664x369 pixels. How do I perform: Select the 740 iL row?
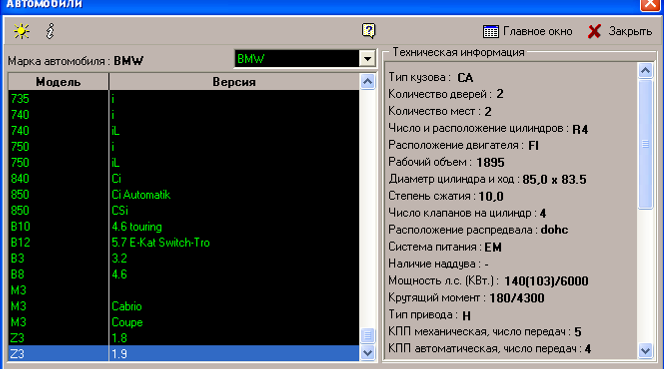[183, 131]
